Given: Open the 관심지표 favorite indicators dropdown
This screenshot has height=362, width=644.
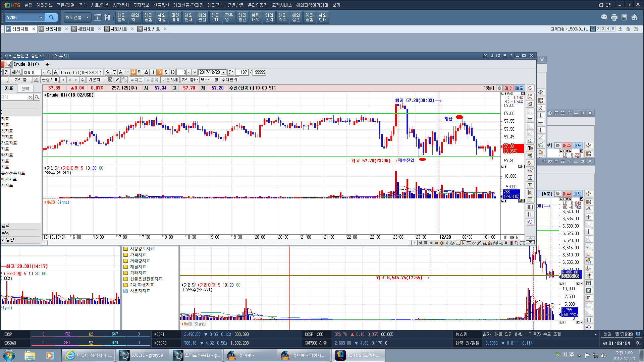Looking at the screenshot, I should 50,80.
